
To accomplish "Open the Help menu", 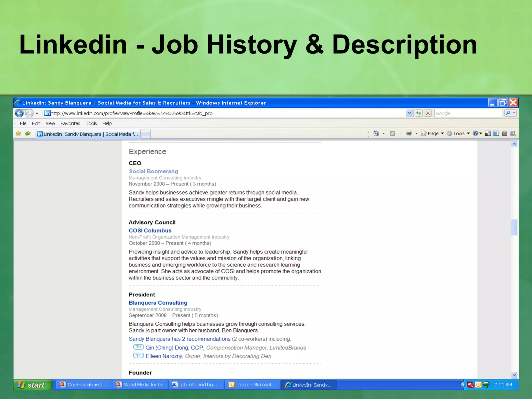I will pyautogui.click(x=107, y=123).
